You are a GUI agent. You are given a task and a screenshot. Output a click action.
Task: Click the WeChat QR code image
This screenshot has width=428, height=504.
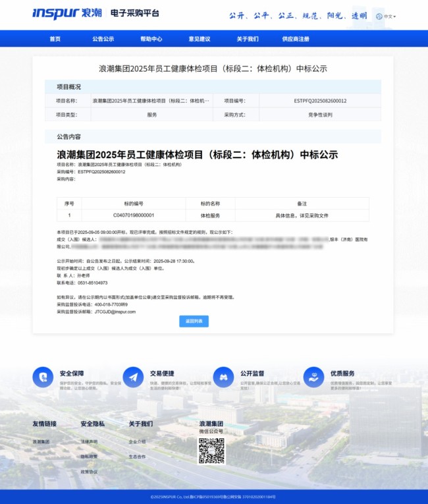[211, 451]
